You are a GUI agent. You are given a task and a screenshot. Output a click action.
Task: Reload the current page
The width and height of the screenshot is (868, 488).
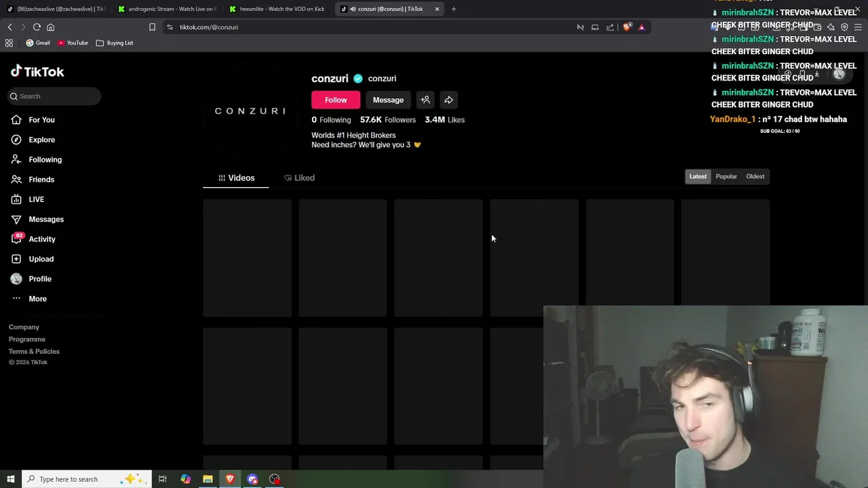(37, 27)
